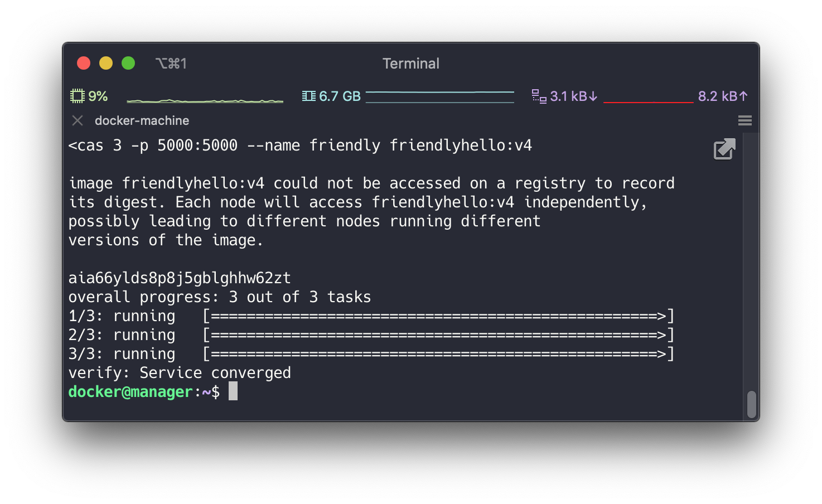The height and width of the screenshot is (504, 822).
Task: Click the green docker@manager prompt text
Action: point(129,391)
